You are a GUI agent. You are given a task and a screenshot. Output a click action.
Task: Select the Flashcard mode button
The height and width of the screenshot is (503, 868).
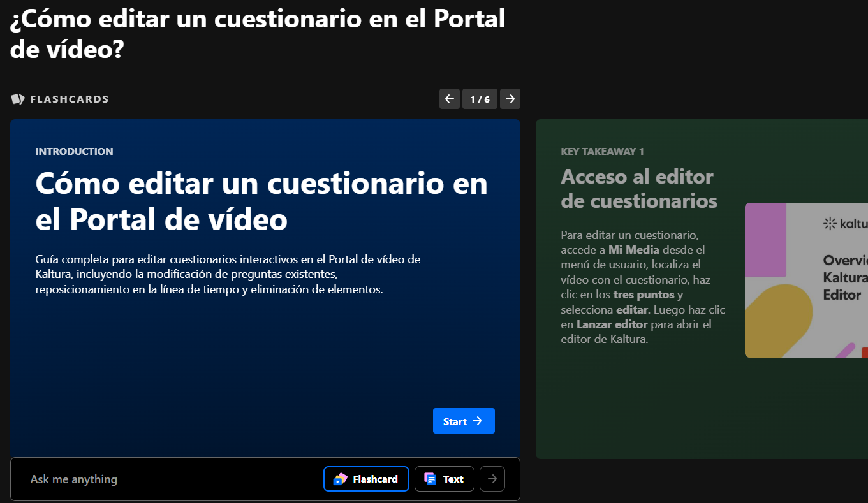366,479
